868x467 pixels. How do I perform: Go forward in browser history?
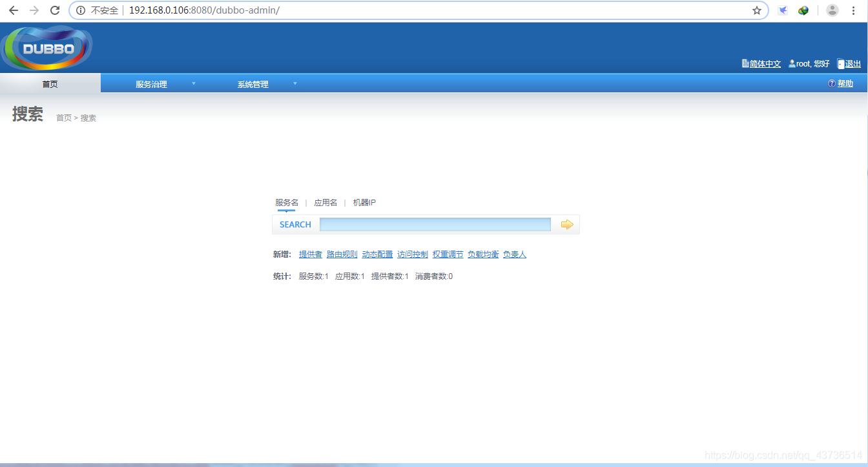(x=34, y=10)
